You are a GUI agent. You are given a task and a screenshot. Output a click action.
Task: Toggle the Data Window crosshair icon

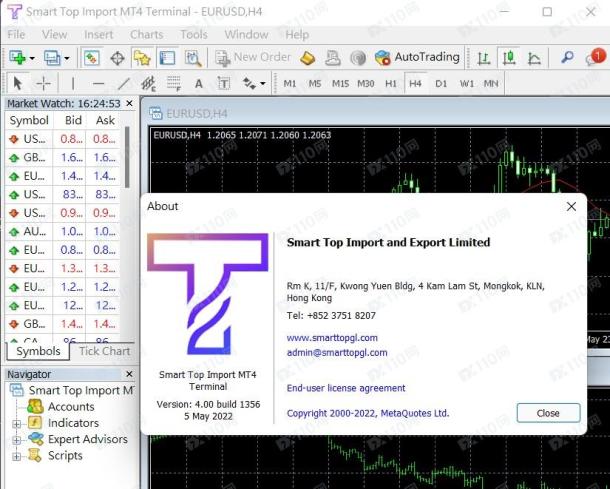[117, 58]
